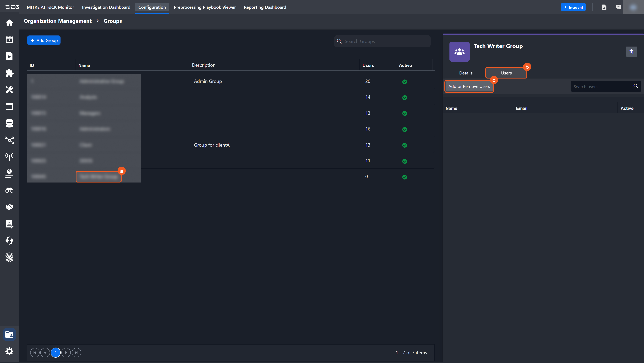Click the Add Group button
The width and height of the screenshot is (644, 363).
[x=44, y=40]
